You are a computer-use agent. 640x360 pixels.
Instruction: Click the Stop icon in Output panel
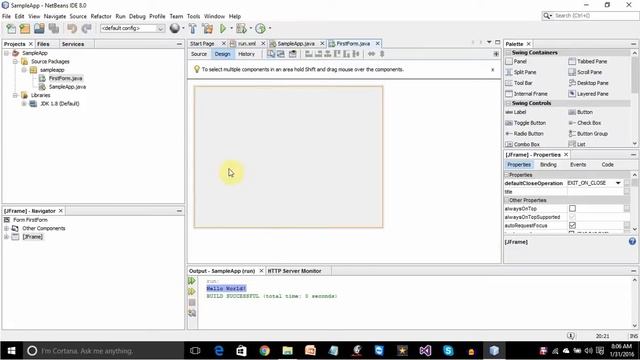click(x=192, y=302)
